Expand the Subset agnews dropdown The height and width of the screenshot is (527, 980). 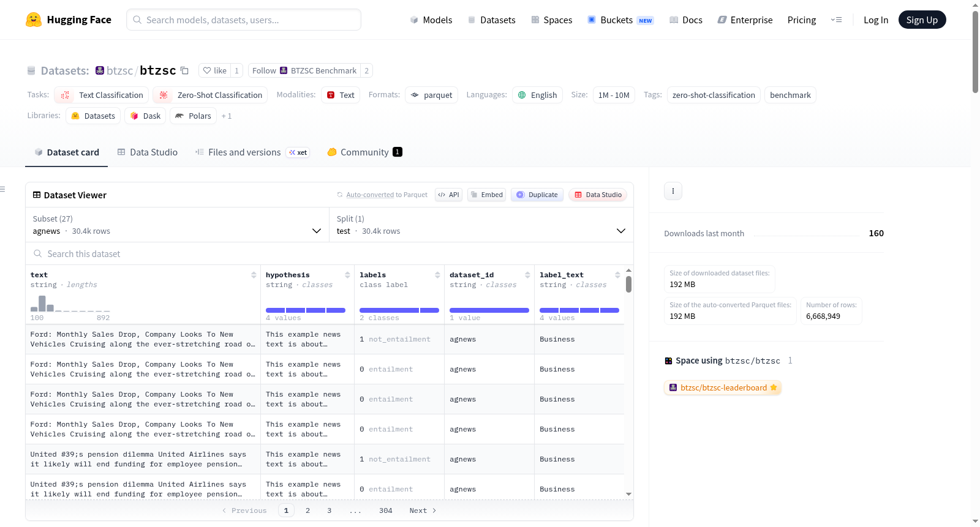[x=178, y=225]
